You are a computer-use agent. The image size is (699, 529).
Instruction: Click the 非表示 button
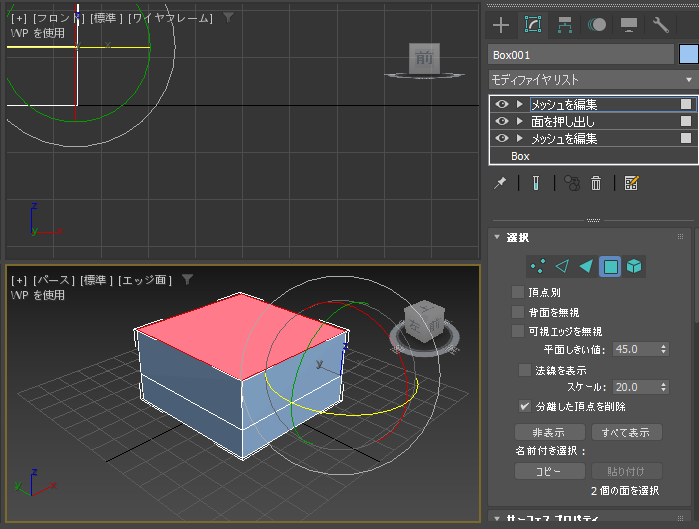tap(550, 432)
